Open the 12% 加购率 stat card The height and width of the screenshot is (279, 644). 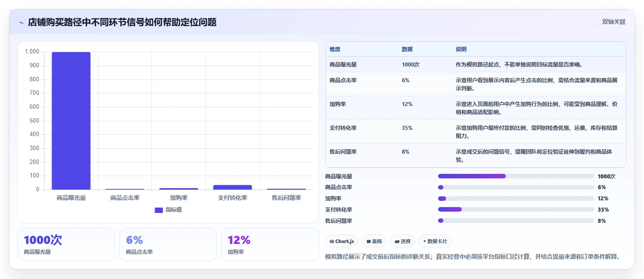[270, 244]
